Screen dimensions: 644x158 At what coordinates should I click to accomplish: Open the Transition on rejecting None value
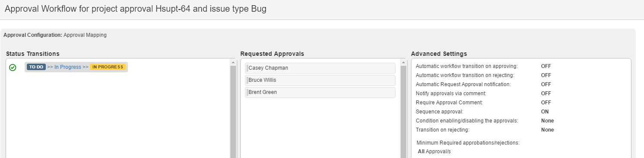tap(547, 130)
